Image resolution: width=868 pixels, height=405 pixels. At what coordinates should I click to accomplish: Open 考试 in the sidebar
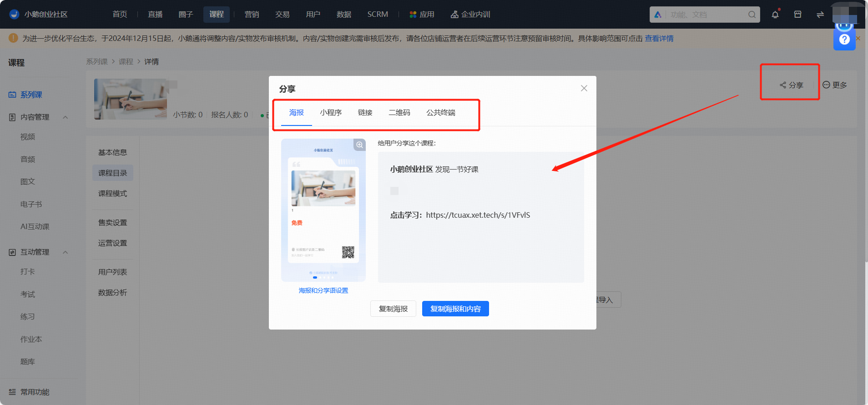point(28,294)
